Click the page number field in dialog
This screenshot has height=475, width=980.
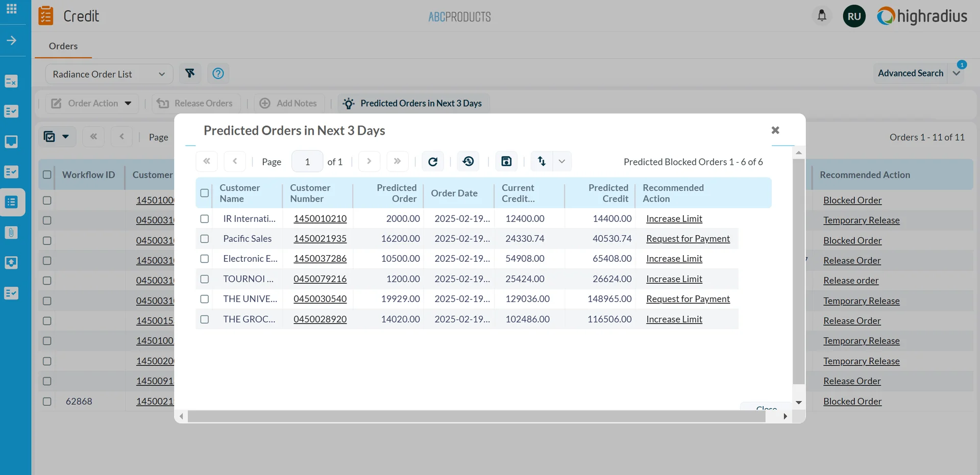[307, 162]
